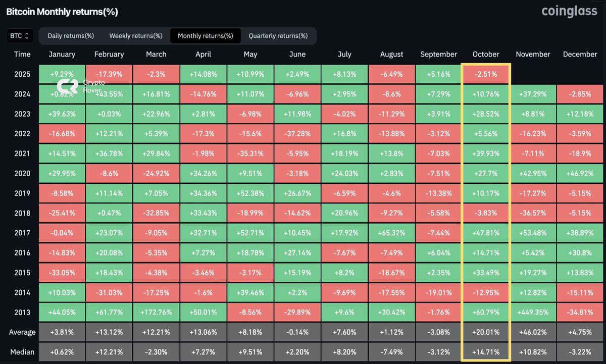The width and height of the screenshot is (606, 364).
Task: Select the Quarterly returns(%) tab
Action: coord(279,35)
